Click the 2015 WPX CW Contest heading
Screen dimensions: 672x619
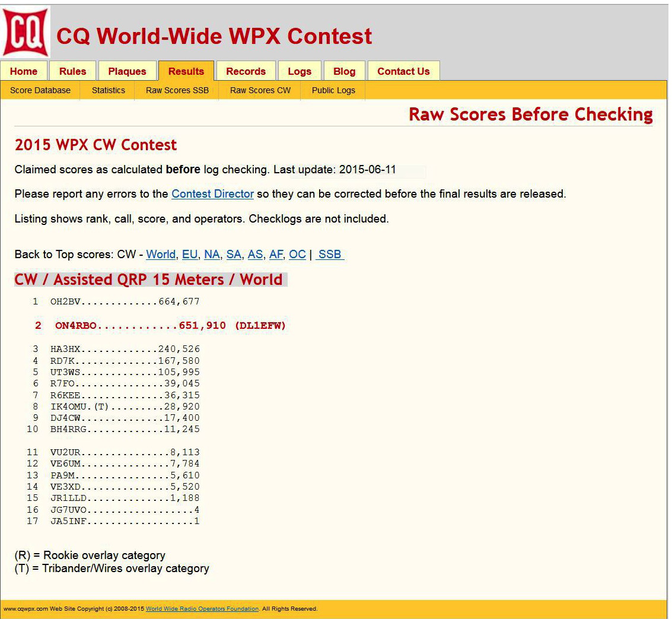95,145
